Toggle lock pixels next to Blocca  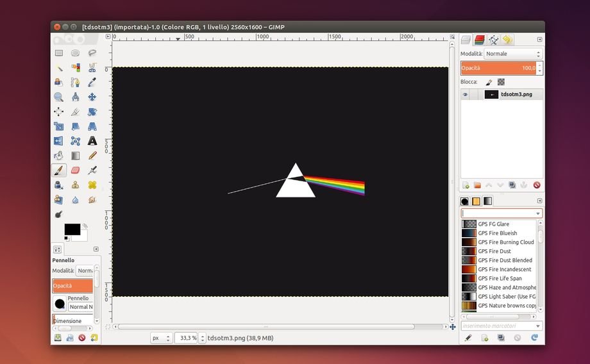click(x=489, y=82)
